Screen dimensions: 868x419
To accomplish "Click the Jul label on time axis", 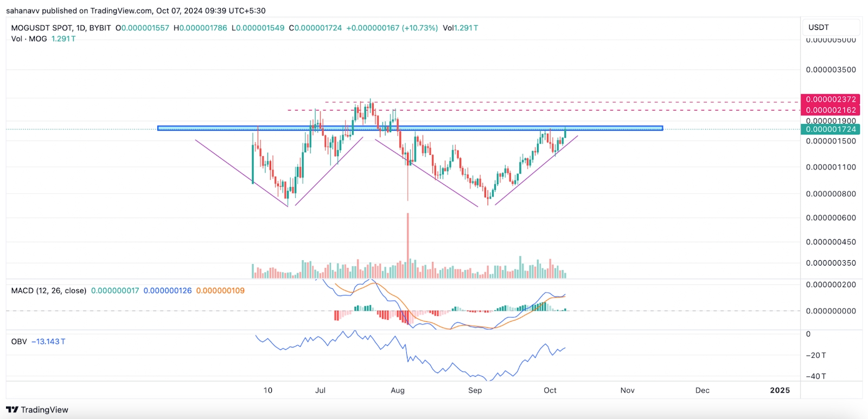I will click(x=321, y=390).
